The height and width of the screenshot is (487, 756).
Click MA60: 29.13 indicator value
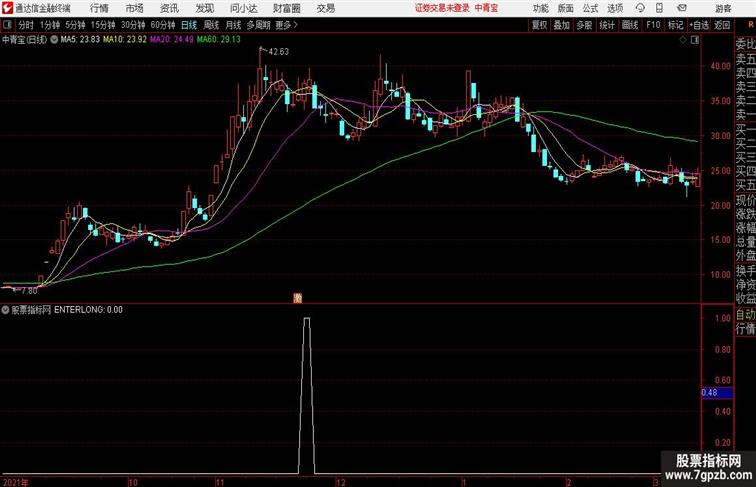coord(218,40)
